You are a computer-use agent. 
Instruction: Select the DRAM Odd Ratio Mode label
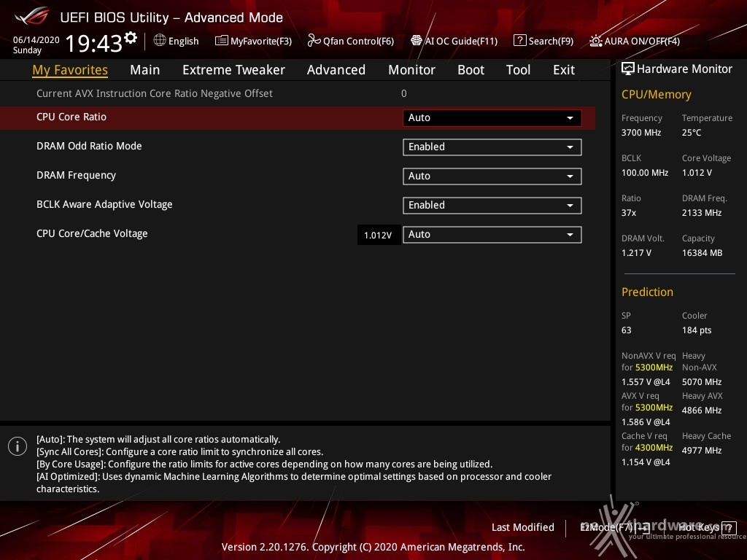[89, 146]
